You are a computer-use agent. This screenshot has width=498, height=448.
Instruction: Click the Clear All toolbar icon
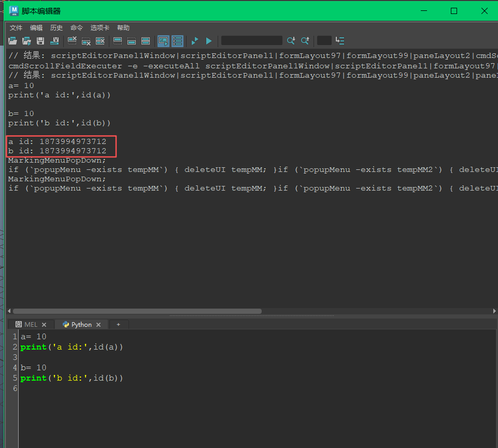(100, 40)
